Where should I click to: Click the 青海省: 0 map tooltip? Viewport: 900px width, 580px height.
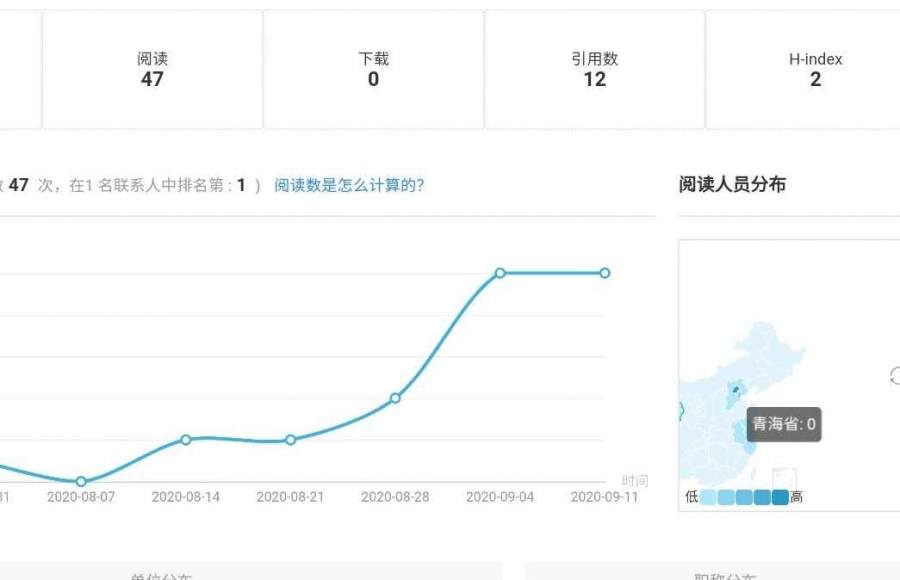click(783, 424)
